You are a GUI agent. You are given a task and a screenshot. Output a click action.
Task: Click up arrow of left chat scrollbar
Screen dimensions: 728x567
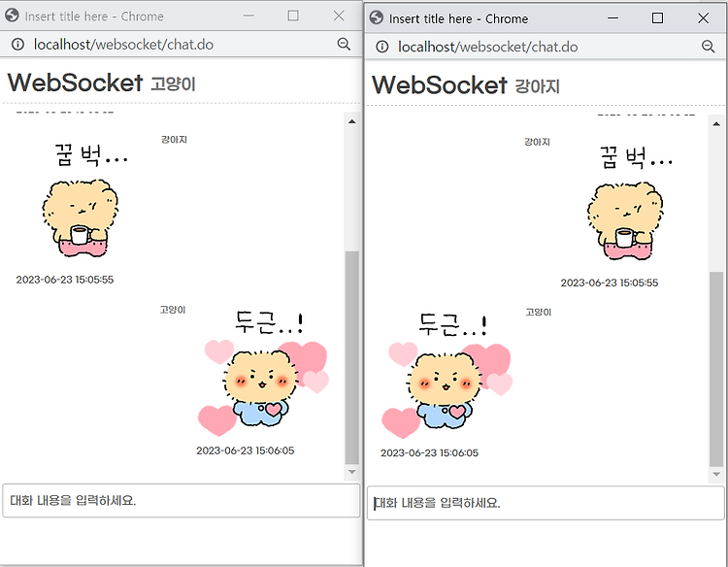coord(352,121)
